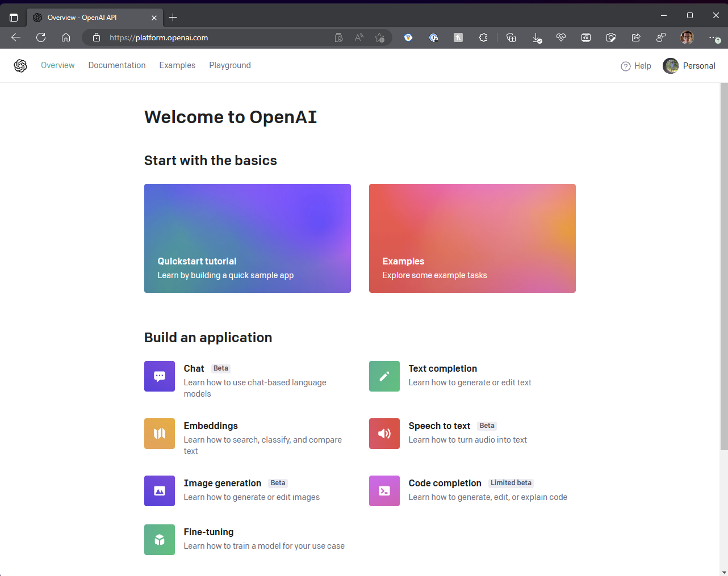The width and height of the screenshot is (728, 576).
Task: Toggle Read aloud icon in address bar
Action: pyautogui.click(x=359, y=37)
